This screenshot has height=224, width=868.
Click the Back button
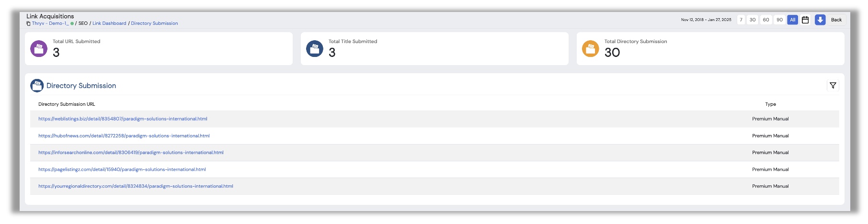[x=836, y=20]
